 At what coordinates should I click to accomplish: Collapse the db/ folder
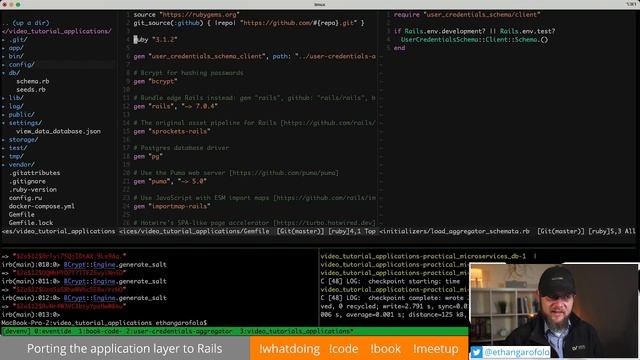tap(14, 73)
